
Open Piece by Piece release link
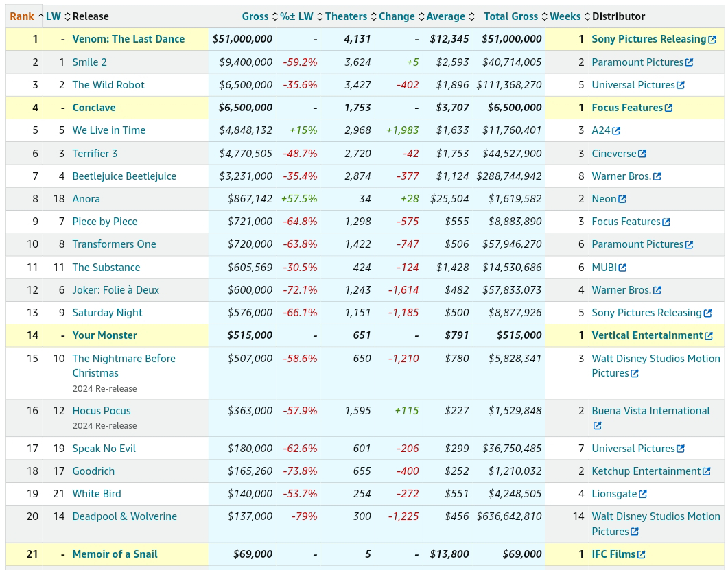point(105,222)
